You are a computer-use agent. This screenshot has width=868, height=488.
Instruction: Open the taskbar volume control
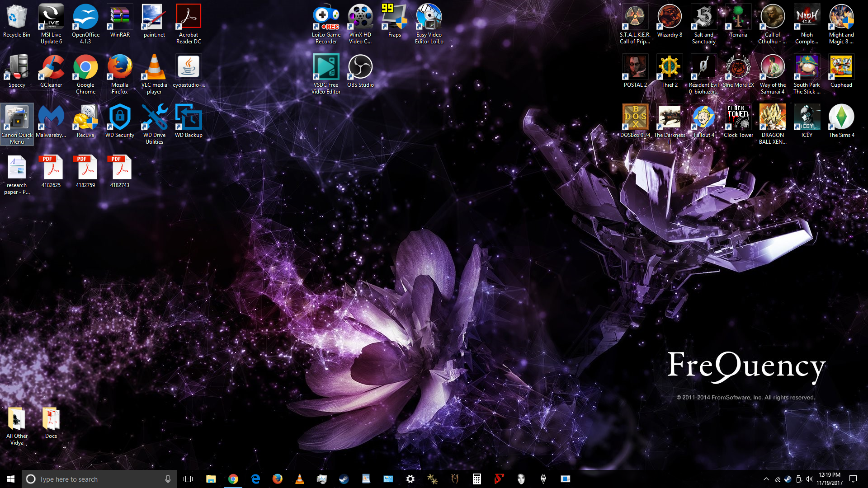point(809,479)
